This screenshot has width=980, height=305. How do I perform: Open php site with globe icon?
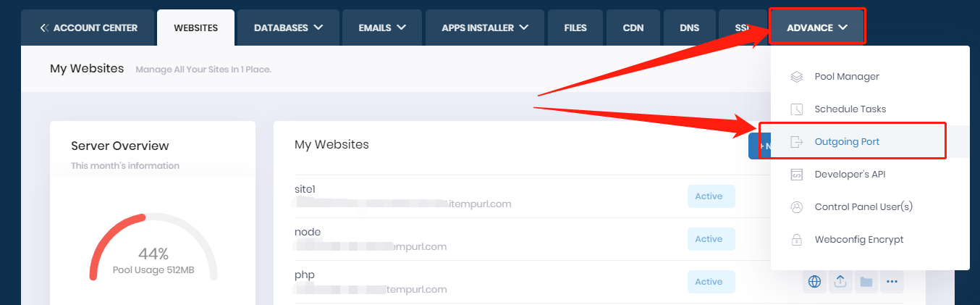point(814,282)
